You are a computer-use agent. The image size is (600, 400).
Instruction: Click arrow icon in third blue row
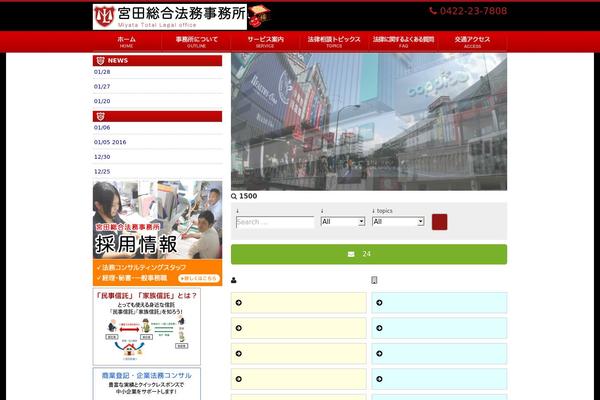coord(379,354)
